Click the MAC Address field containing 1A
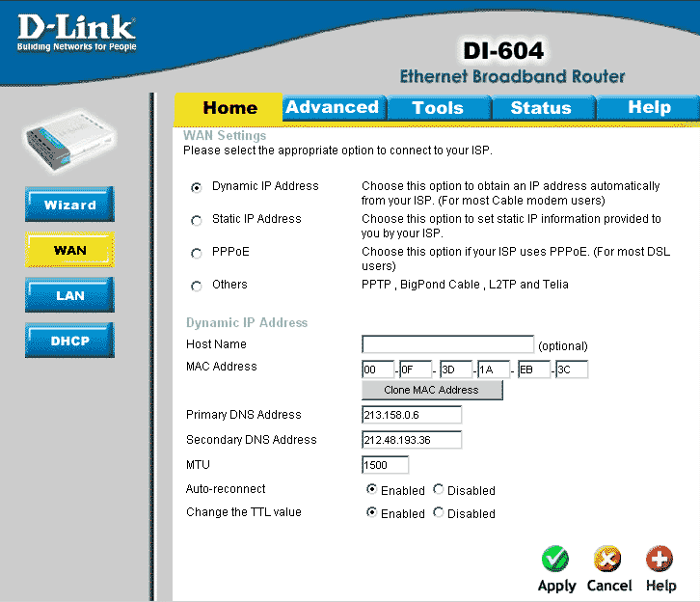Image resolution: width=700 pixels, height=602 pixels. (x=494, y=369)
